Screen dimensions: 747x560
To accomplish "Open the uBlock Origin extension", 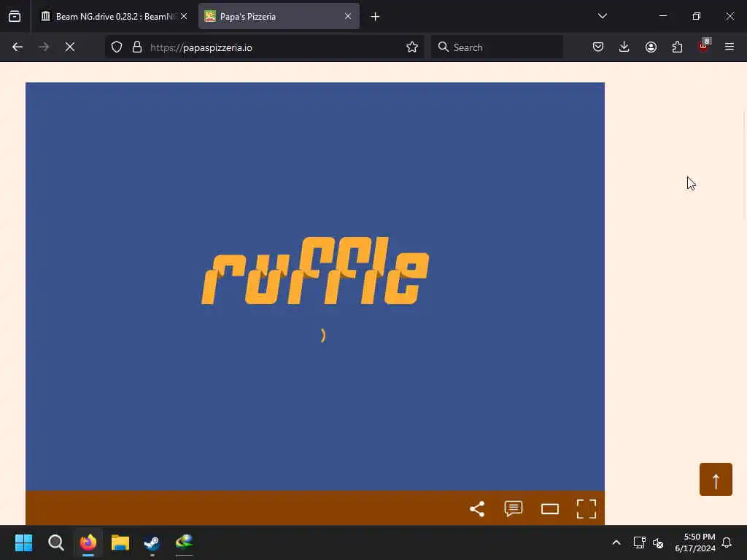I will [x=703, y=46].
